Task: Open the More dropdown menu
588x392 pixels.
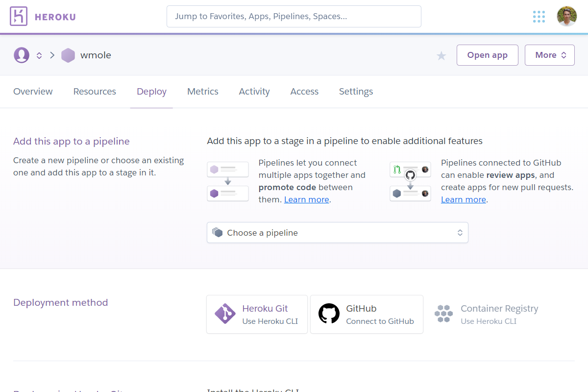Action: (x=550, y=55)
